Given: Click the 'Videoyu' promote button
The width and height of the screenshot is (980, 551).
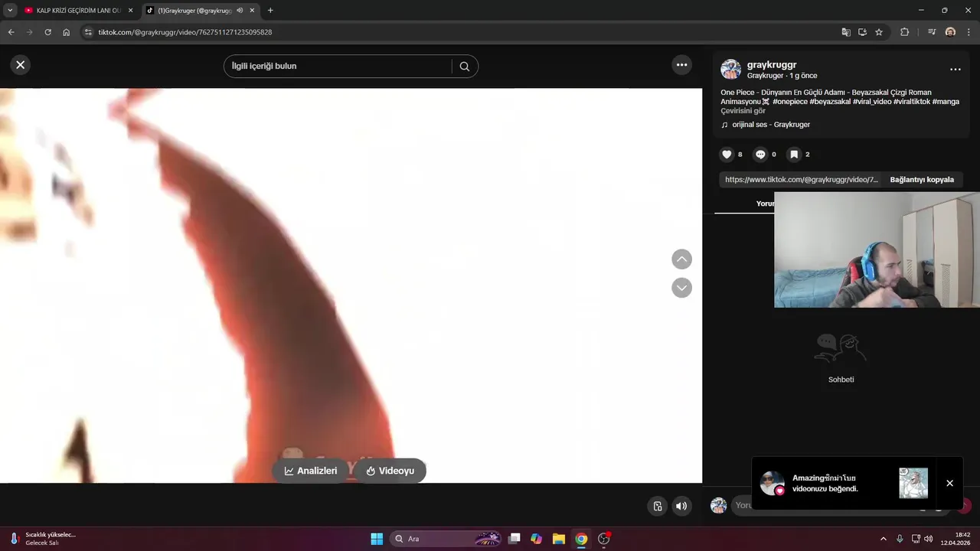Looking at the screenshot, I should 390,471.
